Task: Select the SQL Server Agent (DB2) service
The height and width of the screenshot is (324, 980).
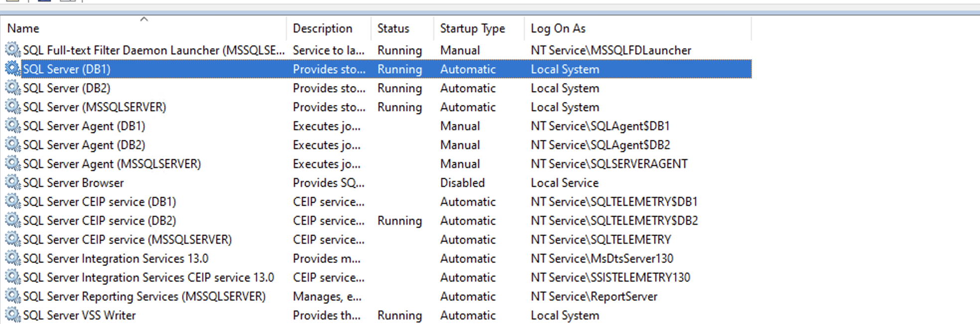Action: (84, 145)
